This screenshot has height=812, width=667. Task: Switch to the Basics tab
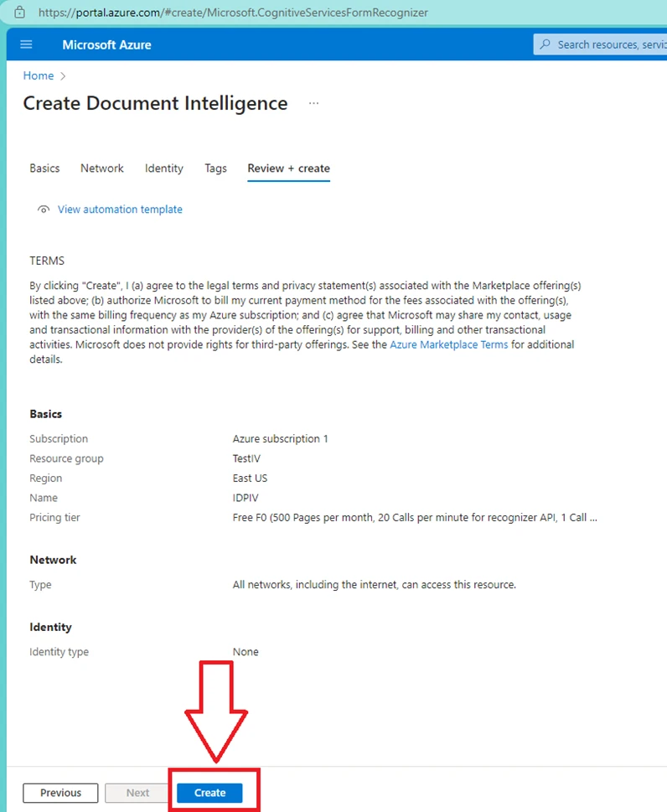(44, 168)
